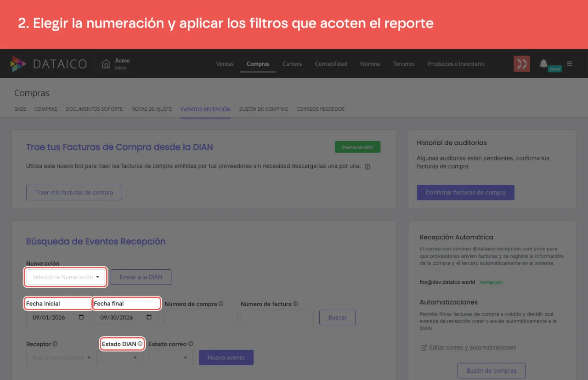
Task: Open the Buscar por receptor dropdown
Action: click(61, 357)
